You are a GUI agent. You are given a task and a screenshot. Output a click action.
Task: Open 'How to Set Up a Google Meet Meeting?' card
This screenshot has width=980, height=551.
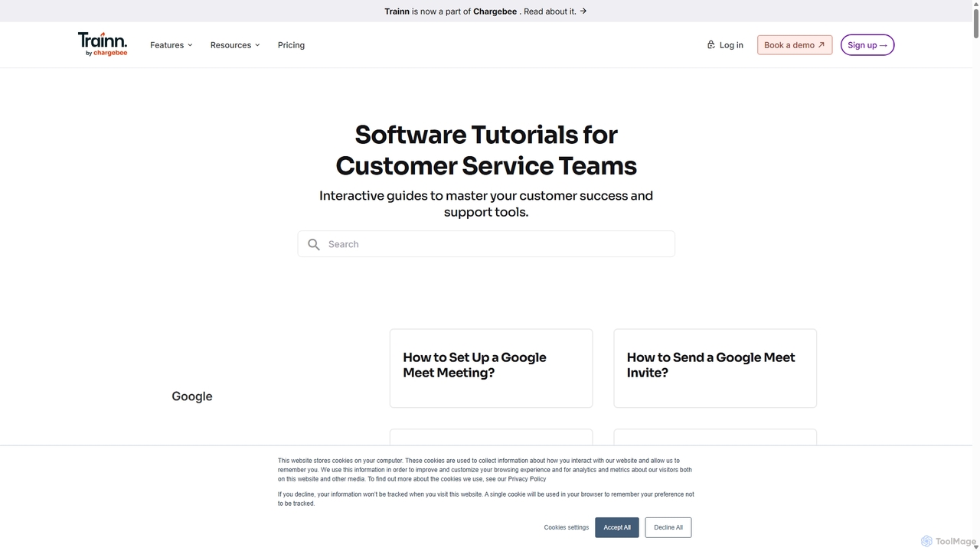(x=491, y=368)
